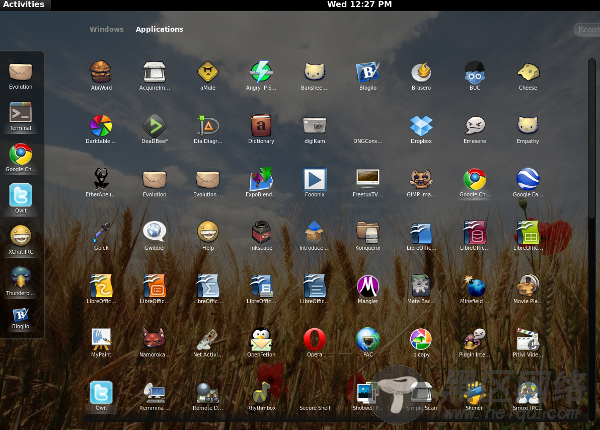600x430 pixels.
Task: Launch Inkscape vector editor
Action: point(261,236)
